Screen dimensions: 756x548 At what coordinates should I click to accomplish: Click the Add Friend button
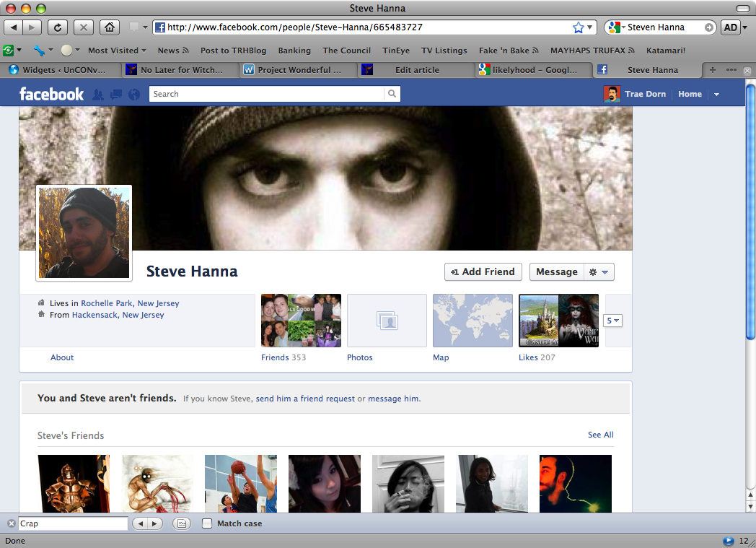coord(483,272)
